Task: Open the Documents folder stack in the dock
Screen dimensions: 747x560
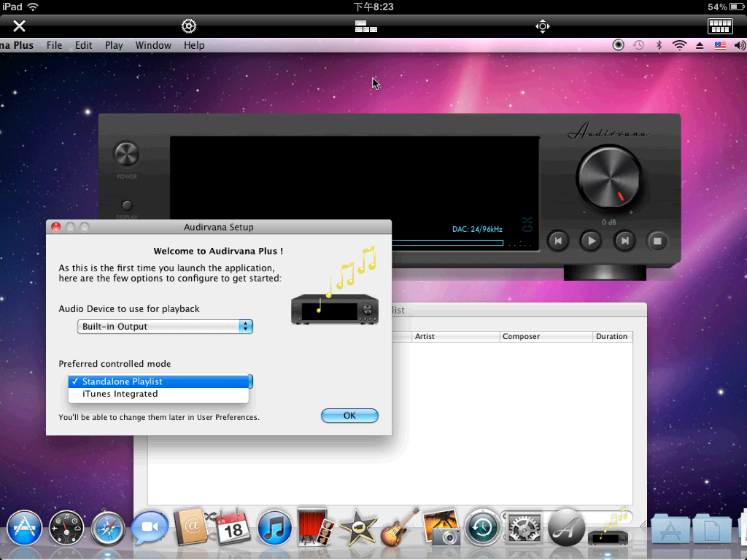Action: 712,528
